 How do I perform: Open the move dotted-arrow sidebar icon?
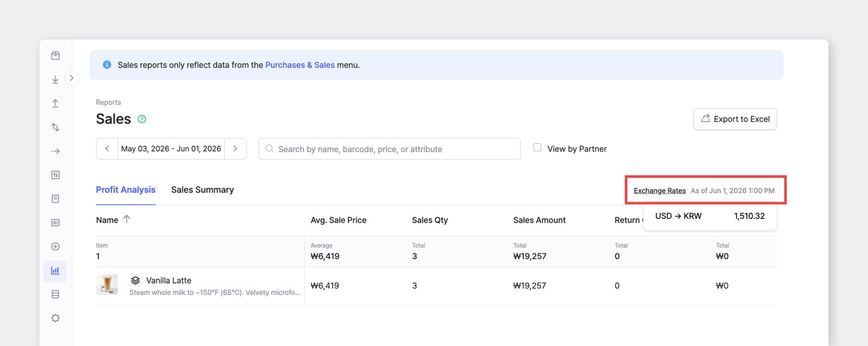(x=55, y=151)
